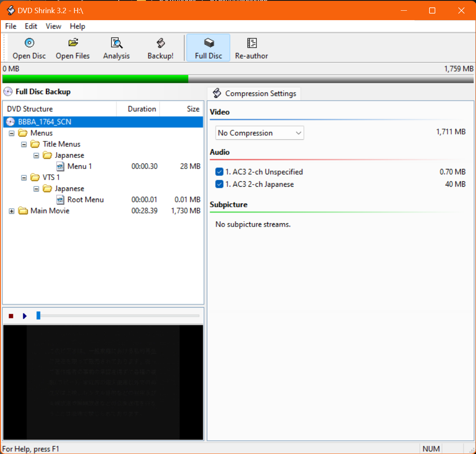Click the 00:00.30 duration value
Screen dimensions: 476x454
[145, 167]
